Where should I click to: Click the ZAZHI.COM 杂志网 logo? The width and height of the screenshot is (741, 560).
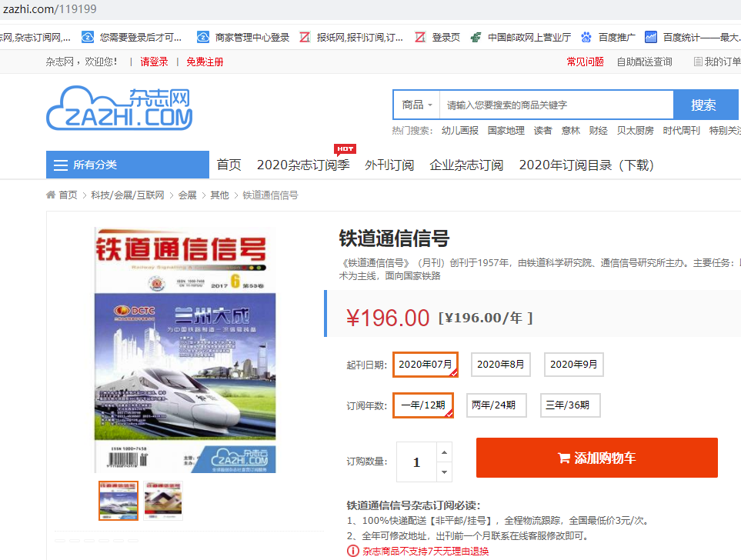pyautogui.click(x=119, y=108)
